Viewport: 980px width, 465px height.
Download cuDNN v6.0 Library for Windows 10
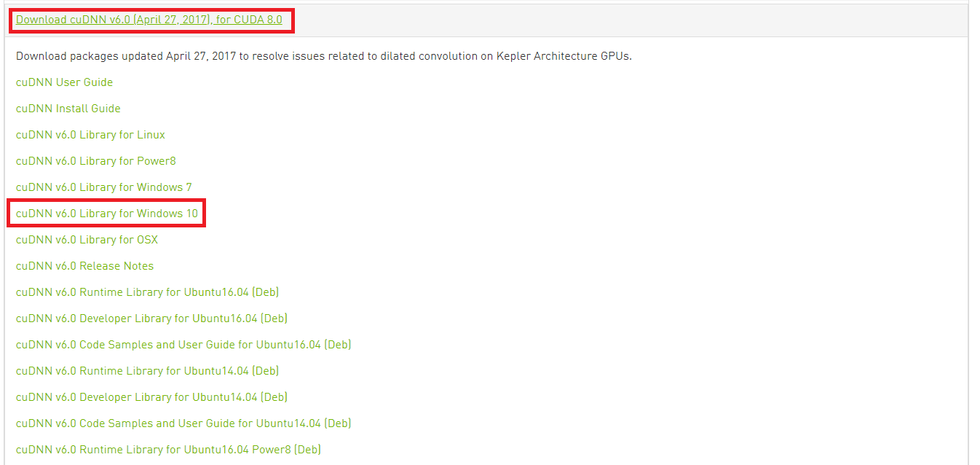tap(107, 214)
